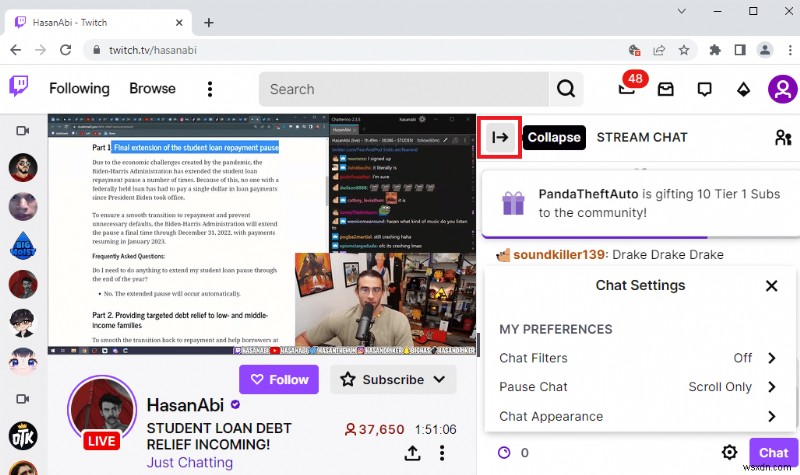Reload the page with browser refresh icon
The height and width of the screenshot is (475, 800).
click(x=65, y=50)
